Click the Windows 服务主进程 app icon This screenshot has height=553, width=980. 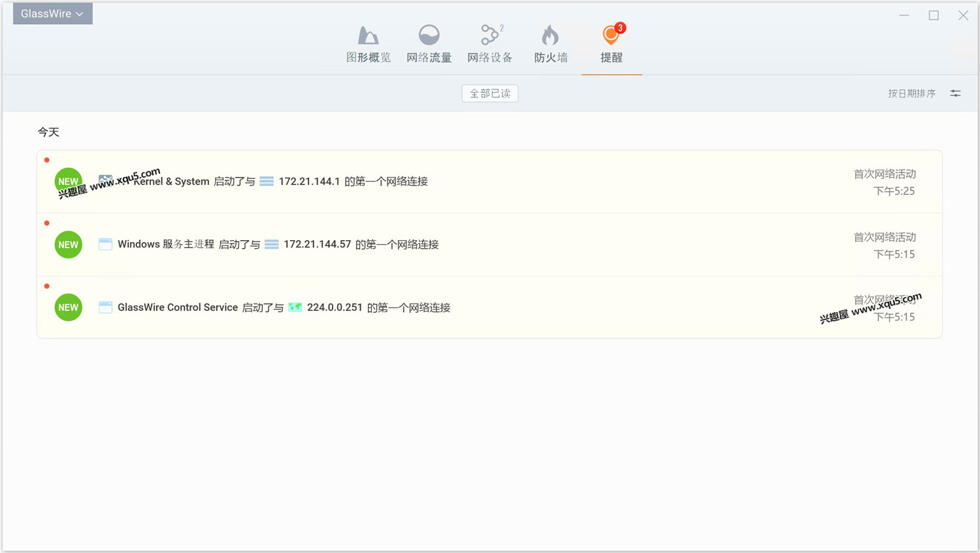(x=105, y=244)
